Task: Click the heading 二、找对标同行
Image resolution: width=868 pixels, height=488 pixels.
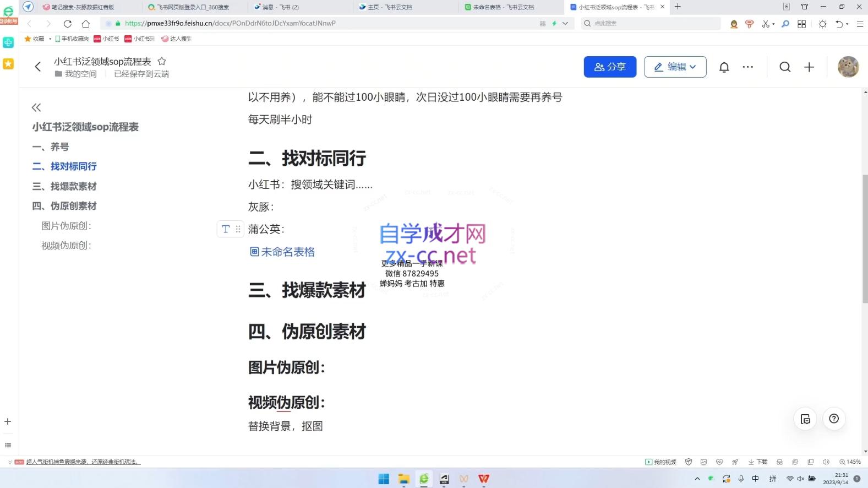Action: tap(307, 159)
